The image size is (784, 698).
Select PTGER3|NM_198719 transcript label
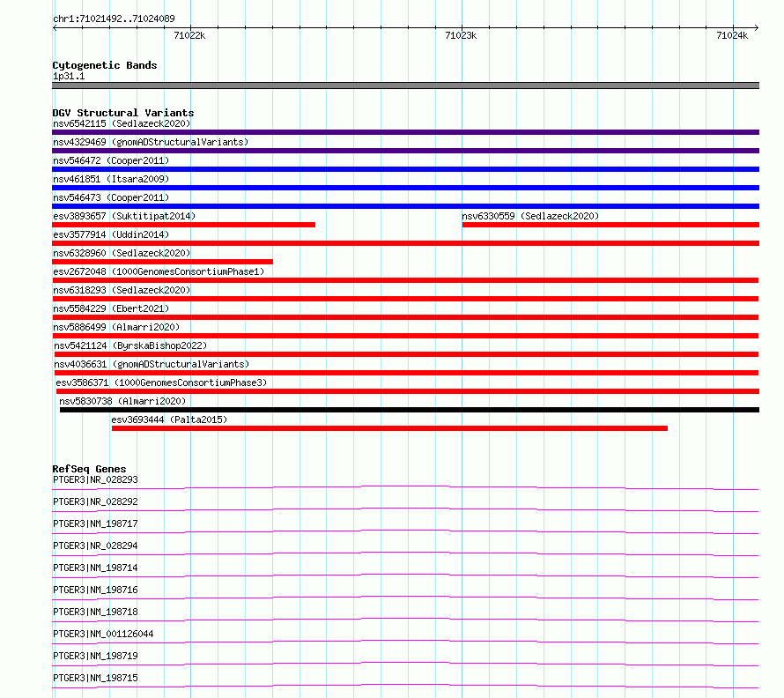click(x=95, y=656)
